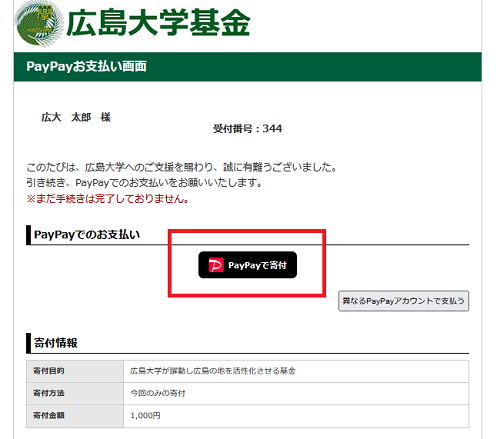
Task: Click the 寄付情報 section heading
Action: (x=56, y=343)
